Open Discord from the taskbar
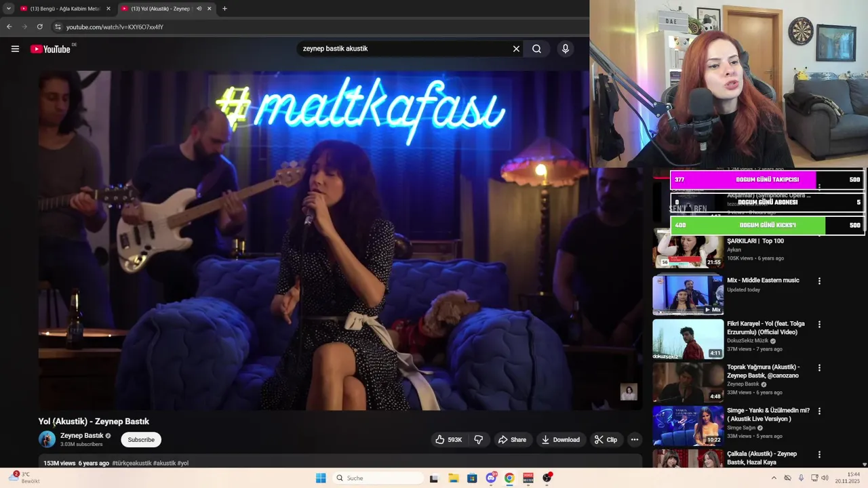This screenshot has height=488, width=868. (491, 478)
